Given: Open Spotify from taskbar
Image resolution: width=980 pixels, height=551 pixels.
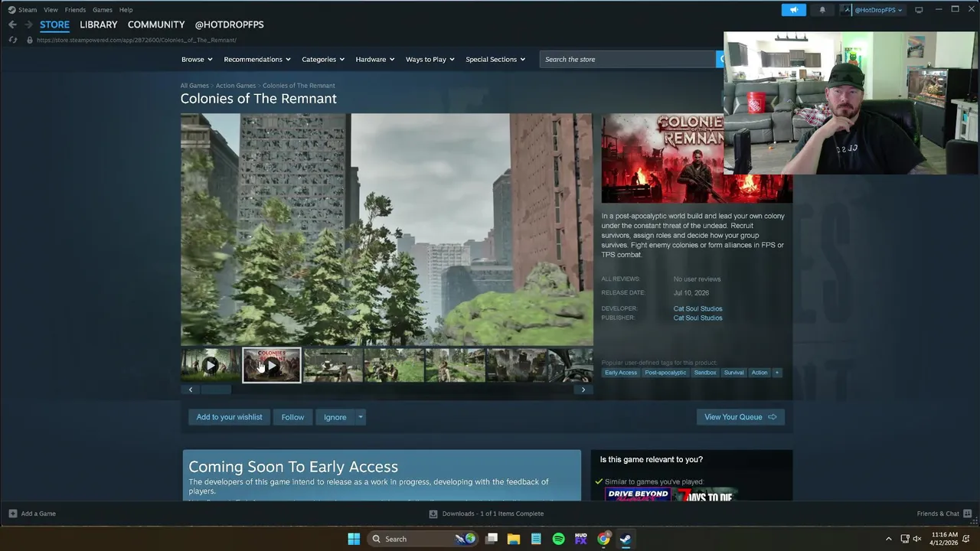Looking at the screenshot, I should coord(558,539).
